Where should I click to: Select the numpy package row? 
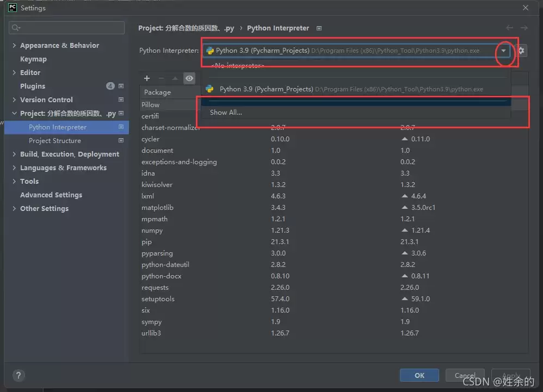334,231
